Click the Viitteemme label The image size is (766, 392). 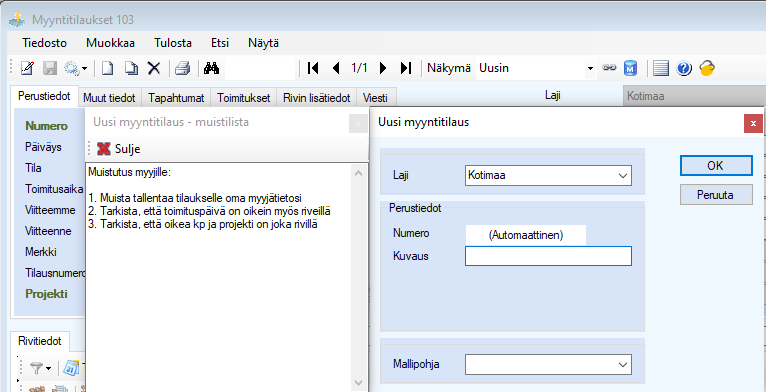50,210
